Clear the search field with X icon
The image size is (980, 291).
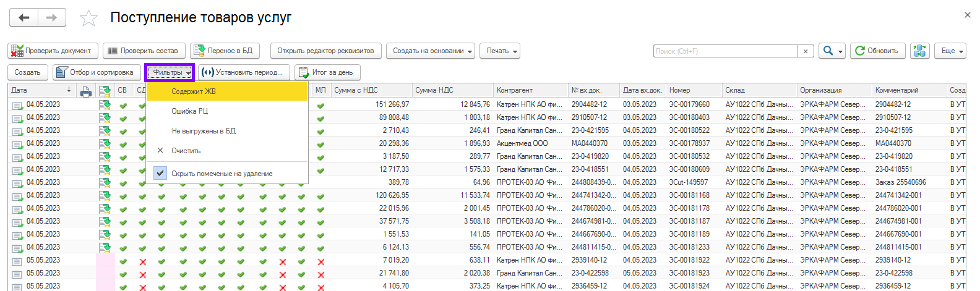806,51
